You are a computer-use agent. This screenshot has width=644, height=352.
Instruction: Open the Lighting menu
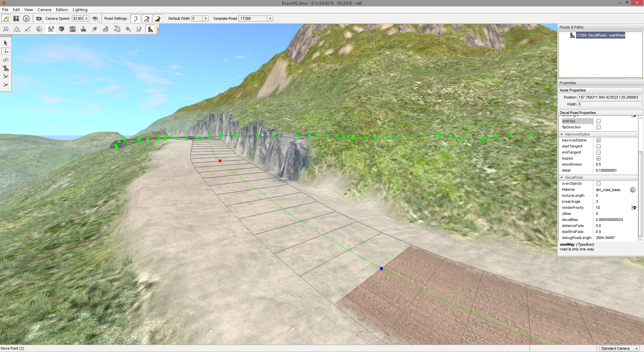(x=80, y=10)
